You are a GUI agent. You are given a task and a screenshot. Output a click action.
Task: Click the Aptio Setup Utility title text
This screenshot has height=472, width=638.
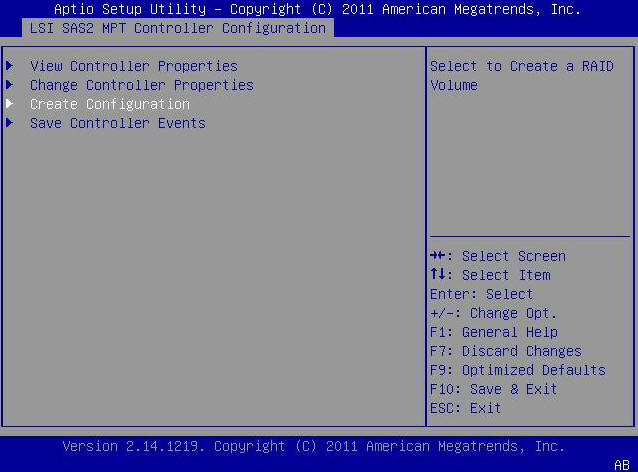coord(317,9)
